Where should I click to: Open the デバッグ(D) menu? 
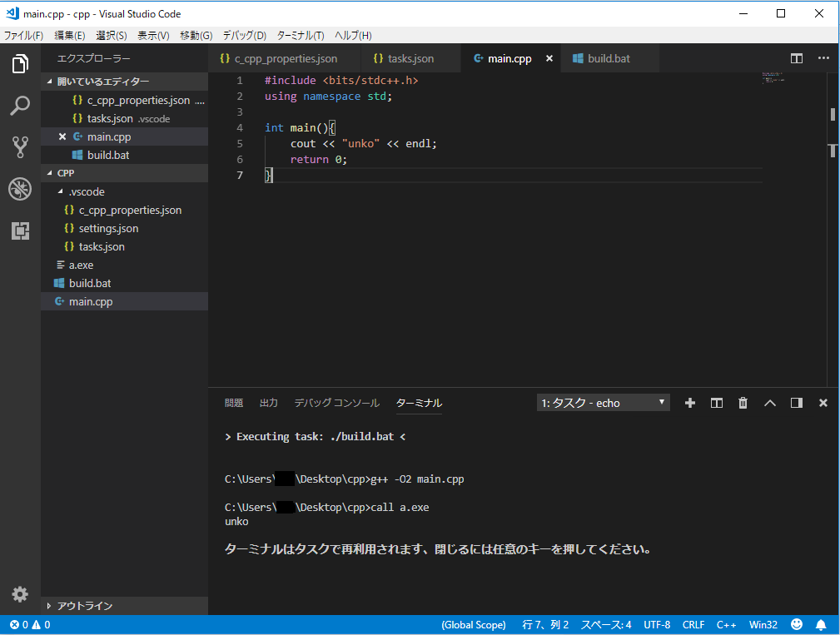(x=244, y=35)
